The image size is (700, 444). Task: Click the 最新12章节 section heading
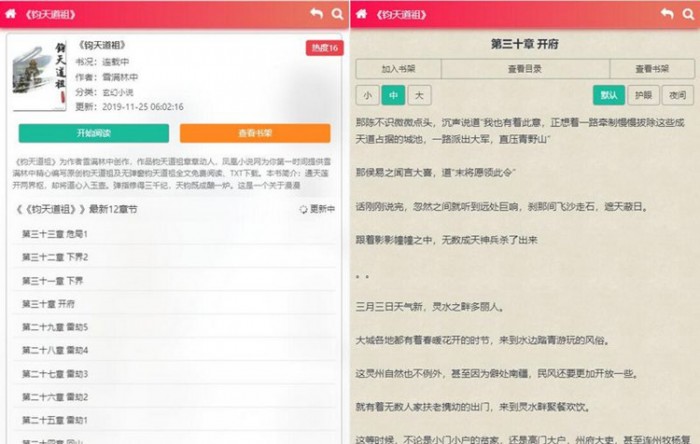(77, 209)
